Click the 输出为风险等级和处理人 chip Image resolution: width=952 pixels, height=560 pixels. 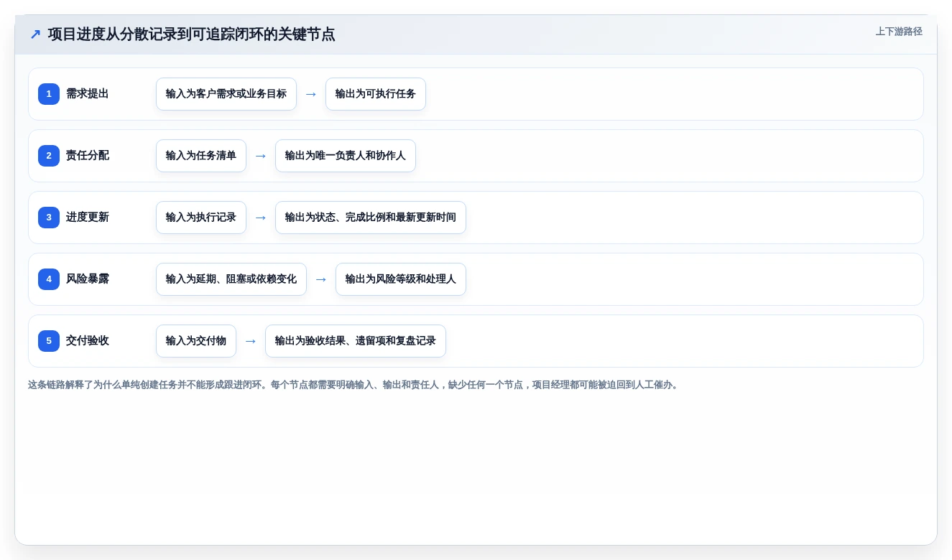click(x=401, y=279)
